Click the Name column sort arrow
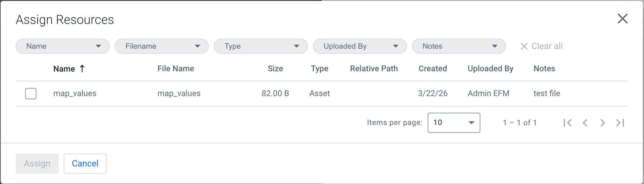The image size is (644, 184). tap(82, 68)
